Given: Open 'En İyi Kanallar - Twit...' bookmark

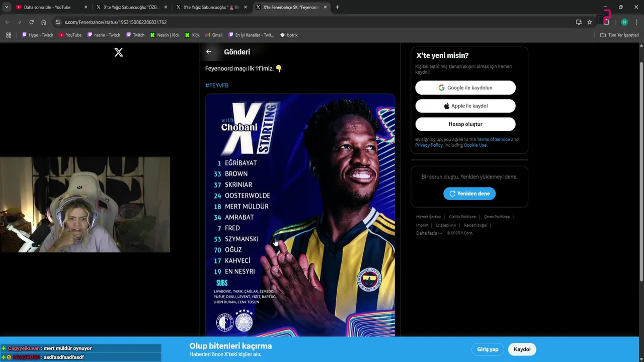Looking at the screenshot, I should (x=251, y=35).
